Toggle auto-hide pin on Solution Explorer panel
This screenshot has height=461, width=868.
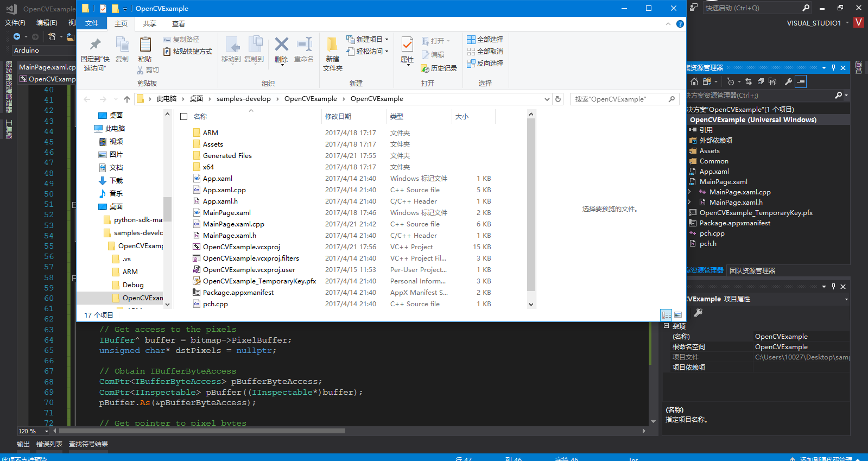tap(833, 68)
